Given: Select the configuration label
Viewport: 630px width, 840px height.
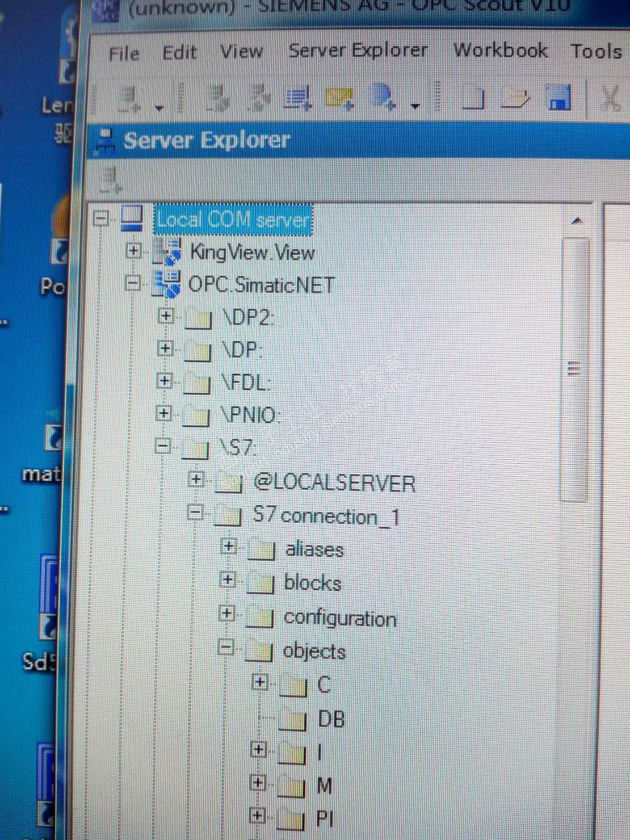Looking at the screenshot, I should (x=340, y=618).
